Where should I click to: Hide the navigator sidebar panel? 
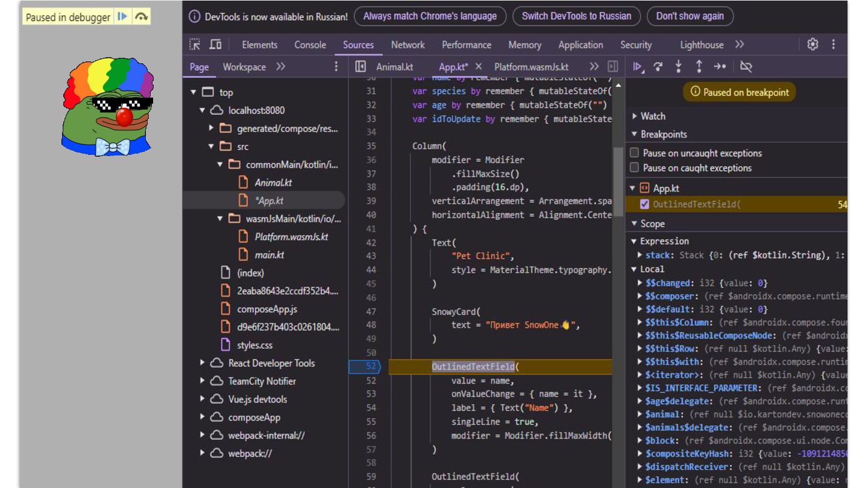tap(360, 67)
